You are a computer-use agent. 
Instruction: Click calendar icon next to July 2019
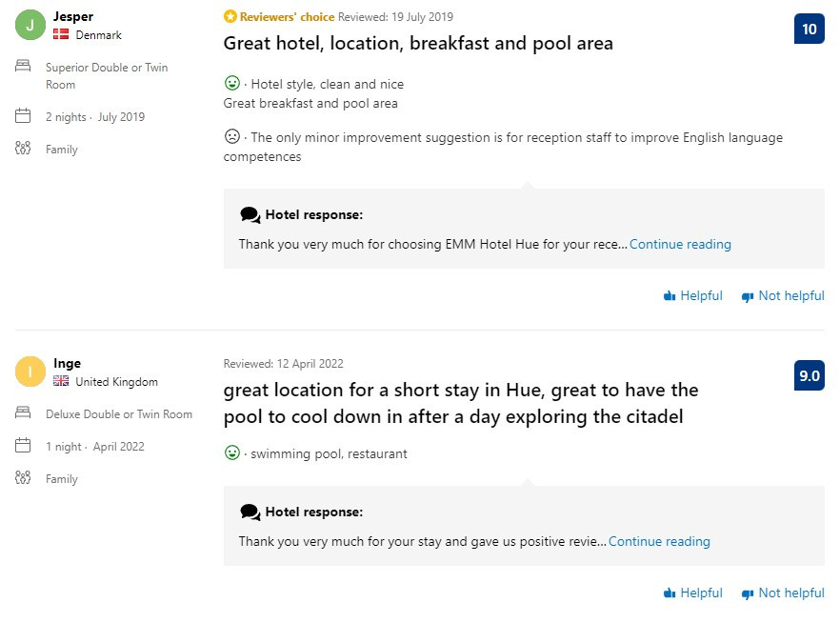24,116
